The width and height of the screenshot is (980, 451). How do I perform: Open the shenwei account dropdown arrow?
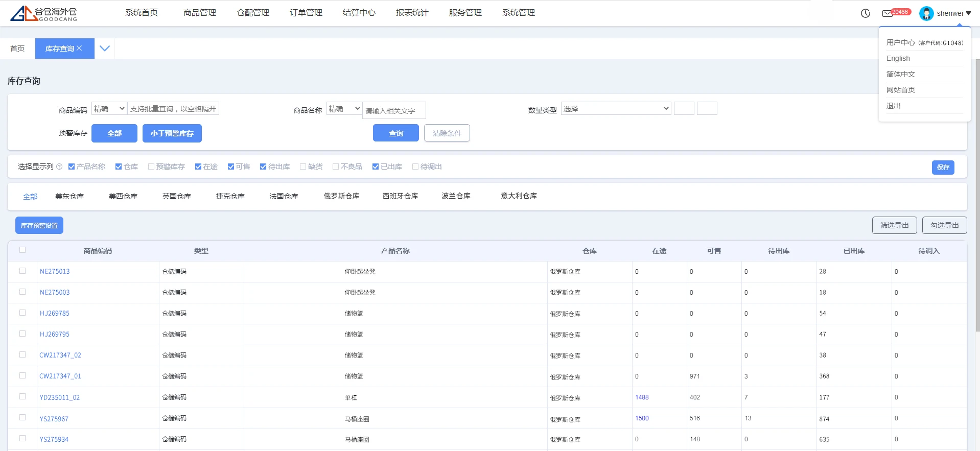tap(968, 13)
